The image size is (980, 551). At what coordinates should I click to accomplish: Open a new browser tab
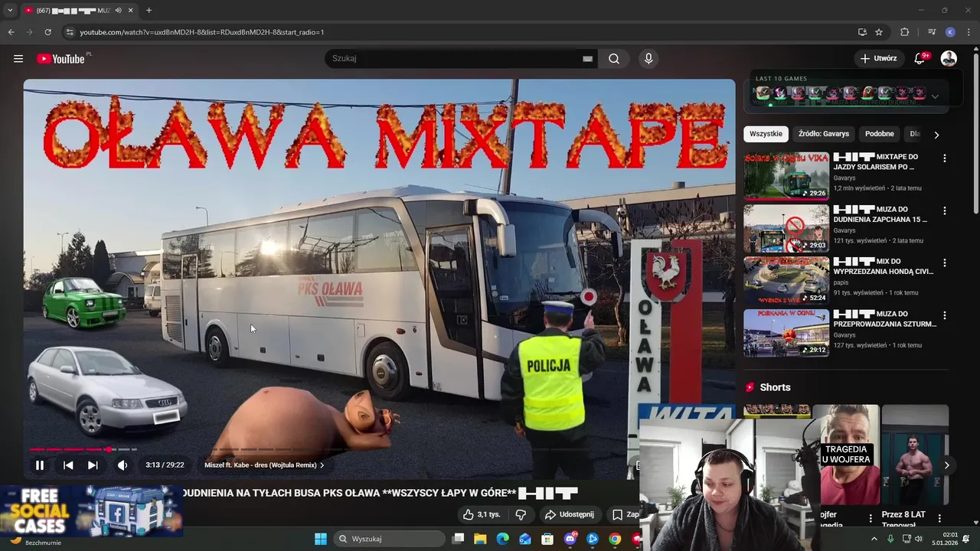tap(149, 11)
